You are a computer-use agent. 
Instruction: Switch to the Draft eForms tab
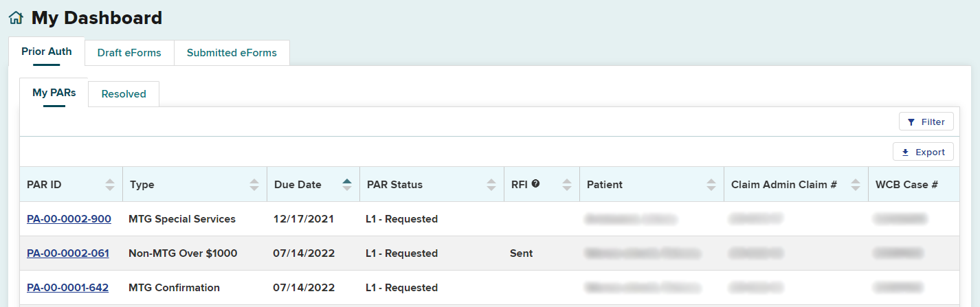pyautogui.click(x=129, y=53)
